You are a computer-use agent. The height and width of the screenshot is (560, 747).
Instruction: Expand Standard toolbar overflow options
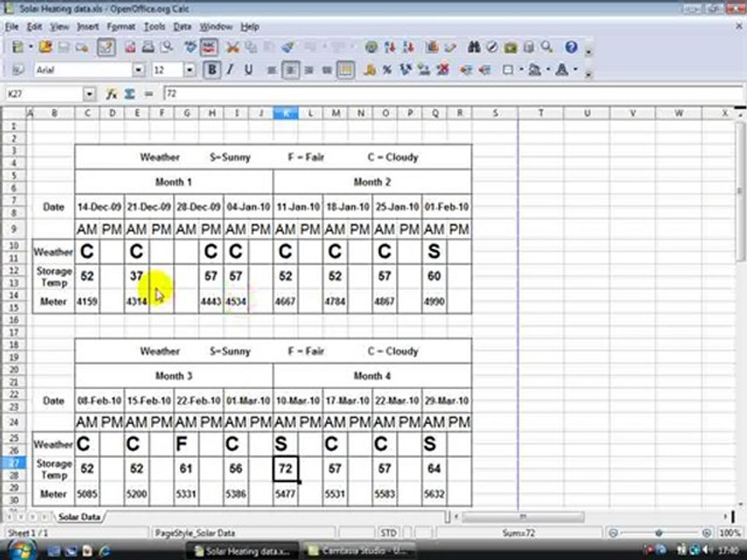589,51
